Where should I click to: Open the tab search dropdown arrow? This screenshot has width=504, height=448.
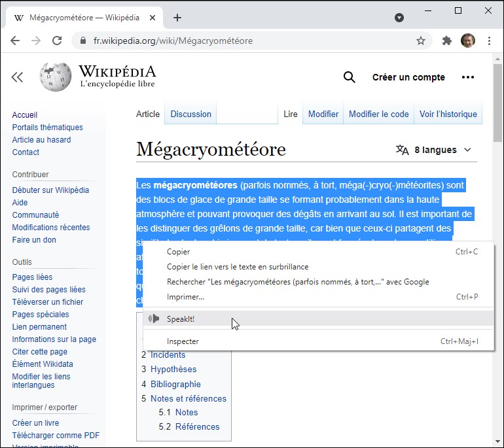coord(399,18)
